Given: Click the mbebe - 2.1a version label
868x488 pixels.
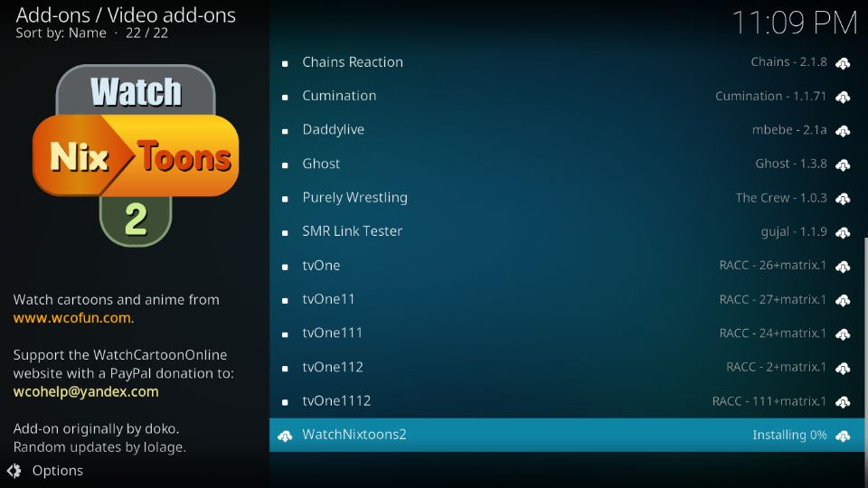Looking at the screenshot, I should [789, 130].
